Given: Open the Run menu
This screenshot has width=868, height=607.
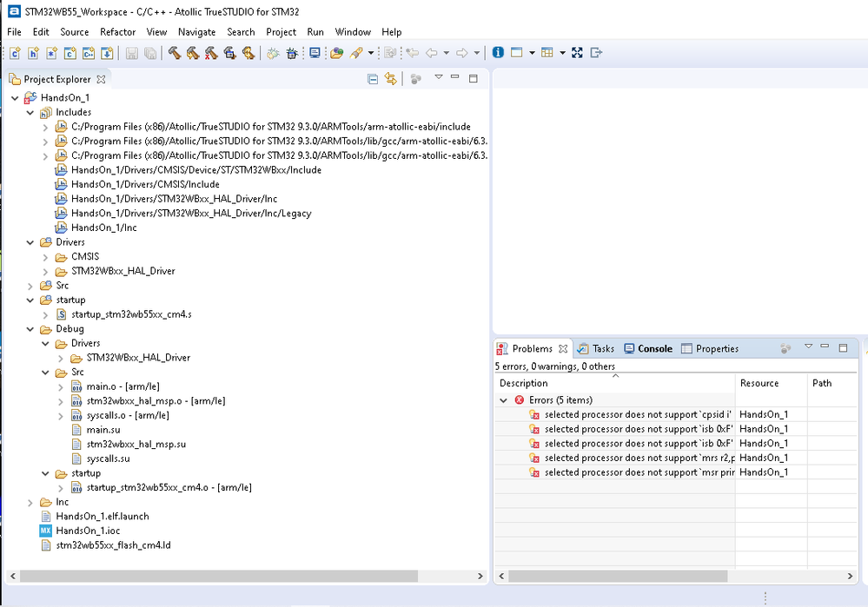Looking at the screenshot, I should click(315, 32).
